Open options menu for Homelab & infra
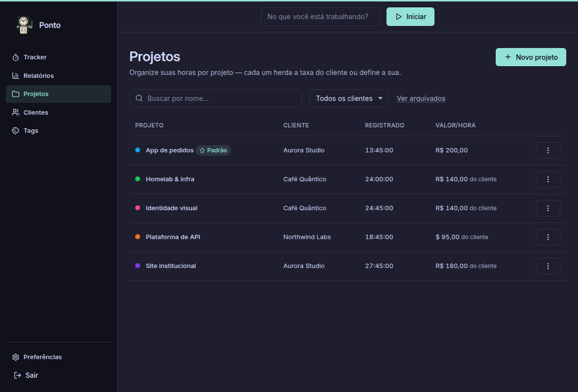 548,179
